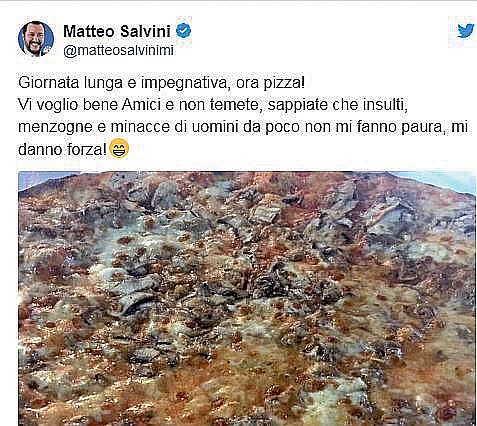The image size is (477, 426).
Task: Click the word 'insulti' in the tweet
Action: tap(383, 105)
